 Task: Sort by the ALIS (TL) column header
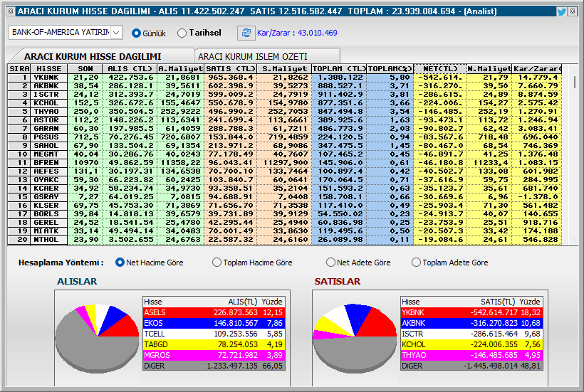130,69
